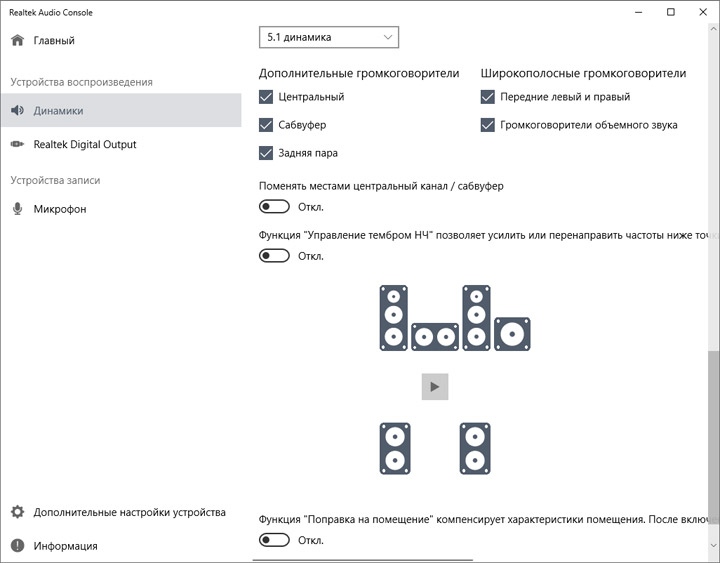The height and width of the screenshot is (563, 720).
Task: Select Realtek Digital Output device
Action: point(84,144)
